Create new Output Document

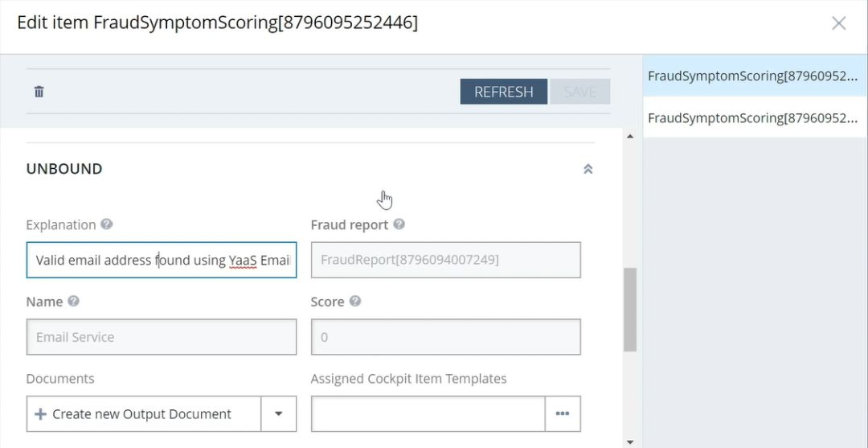click(144, 413)
